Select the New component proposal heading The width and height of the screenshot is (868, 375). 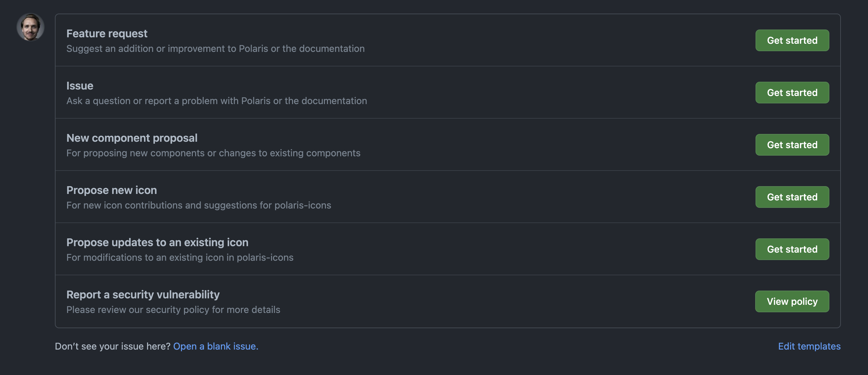tap(132, 138)
